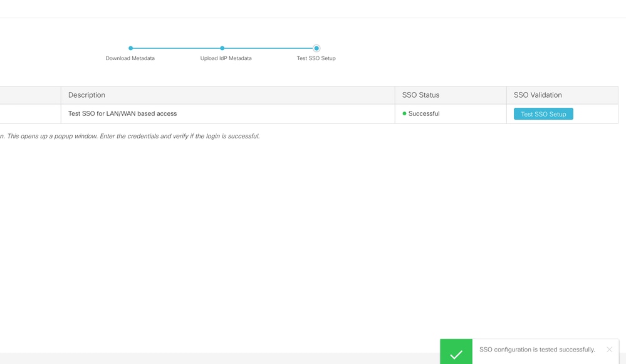Click the Test SSO Setup button

pyautogui.click(x=543, y=113)
